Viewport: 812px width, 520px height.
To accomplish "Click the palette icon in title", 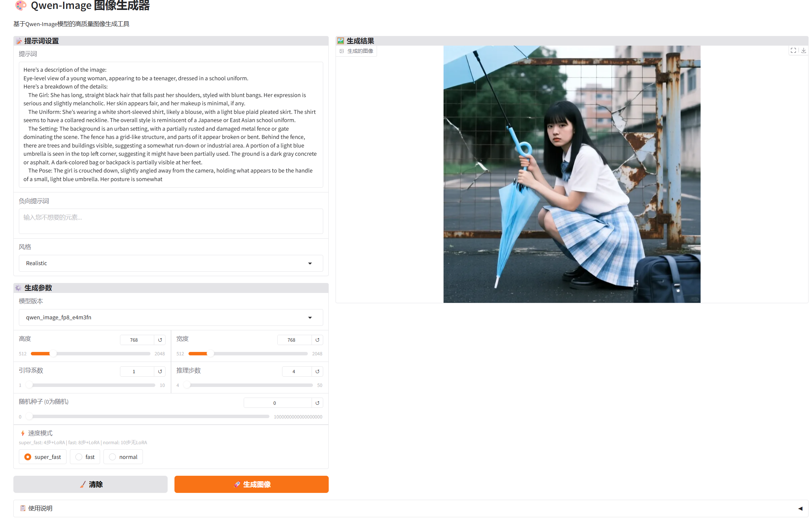I will 21,5.
